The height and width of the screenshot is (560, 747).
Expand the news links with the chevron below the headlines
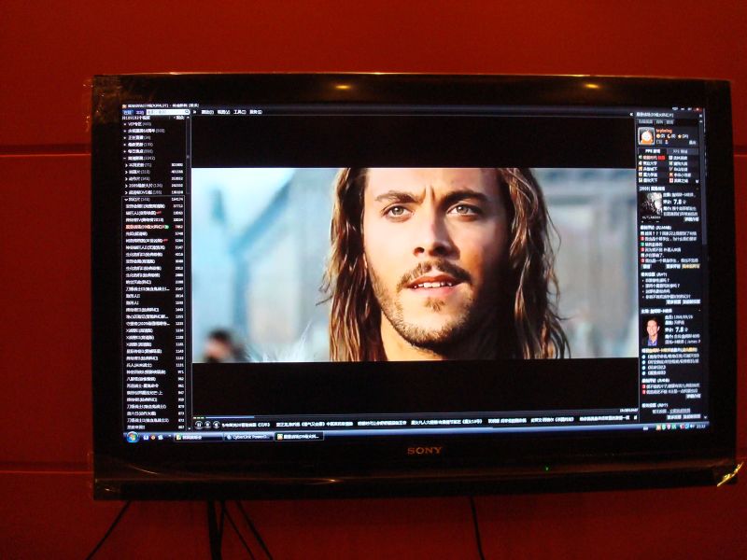point(697,181)
